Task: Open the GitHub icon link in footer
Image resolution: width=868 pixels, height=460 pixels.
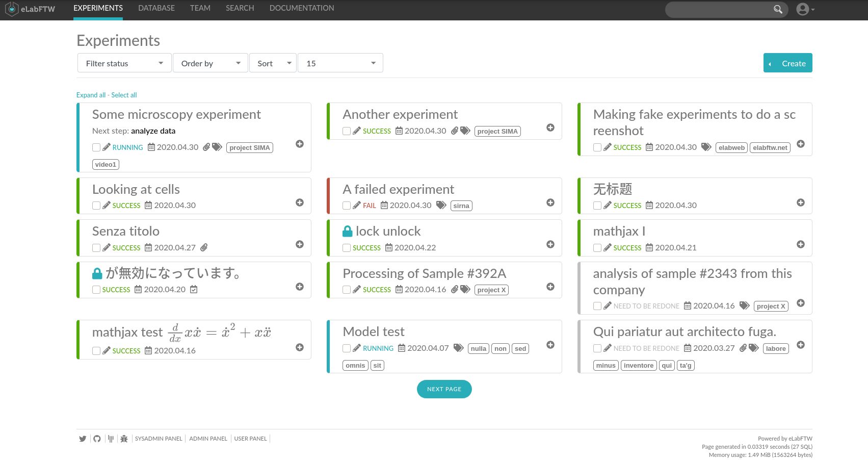Action: (x=97, y=439)
